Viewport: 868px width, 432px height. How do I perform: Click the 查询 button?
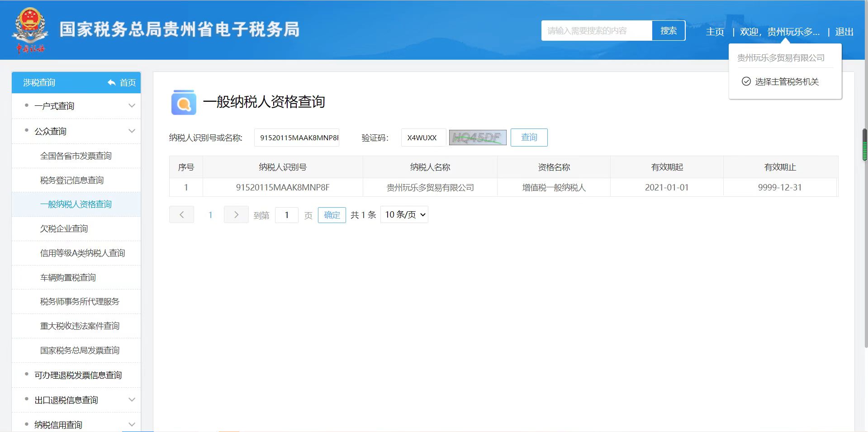[529, 138]
